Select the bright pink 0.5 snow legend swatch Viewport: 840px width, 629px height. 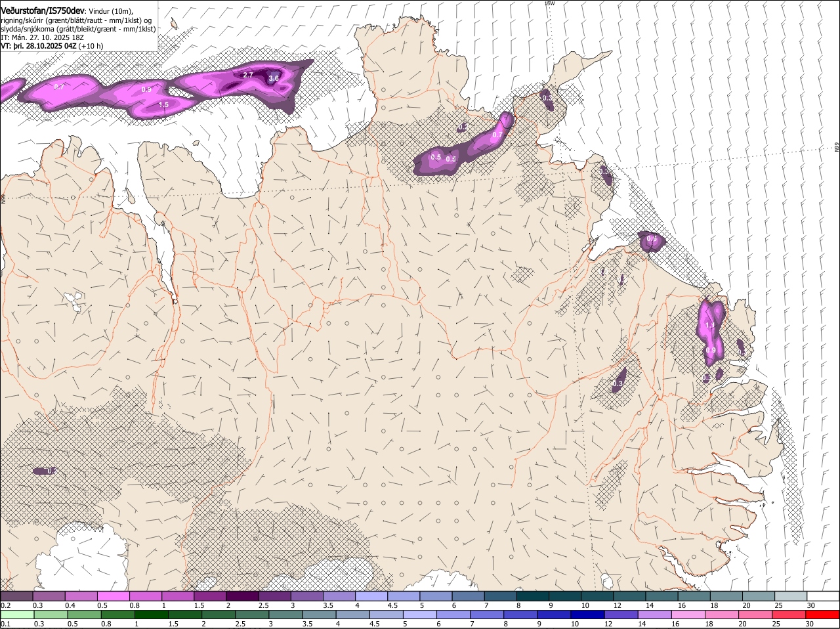pos(113,596)
